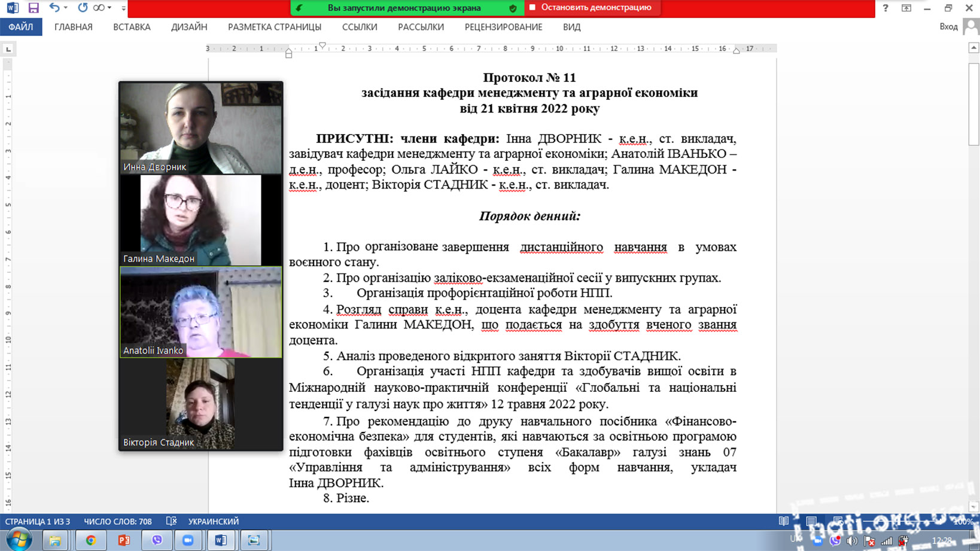Viewport: 980px width, 551px height.
Task: Click the vertical scrollbar thumb
Action: pos(974,103)
